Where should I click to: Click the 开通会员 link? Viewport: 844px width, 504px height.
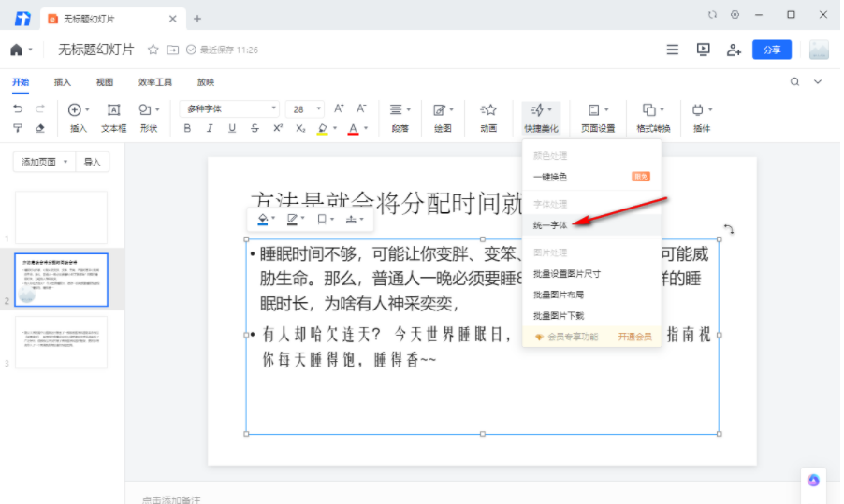(634, 337)
